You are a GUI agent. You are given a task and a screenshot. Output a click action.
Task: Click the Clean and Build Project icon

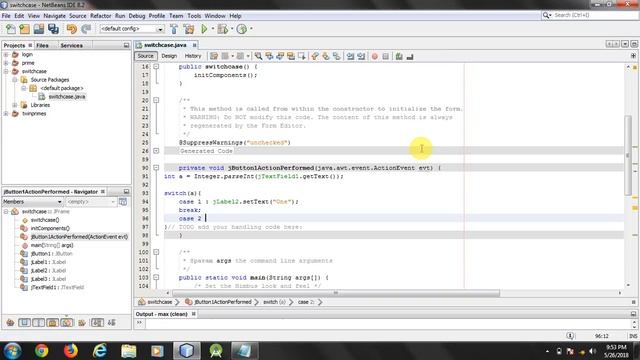[x=189, y=29]
